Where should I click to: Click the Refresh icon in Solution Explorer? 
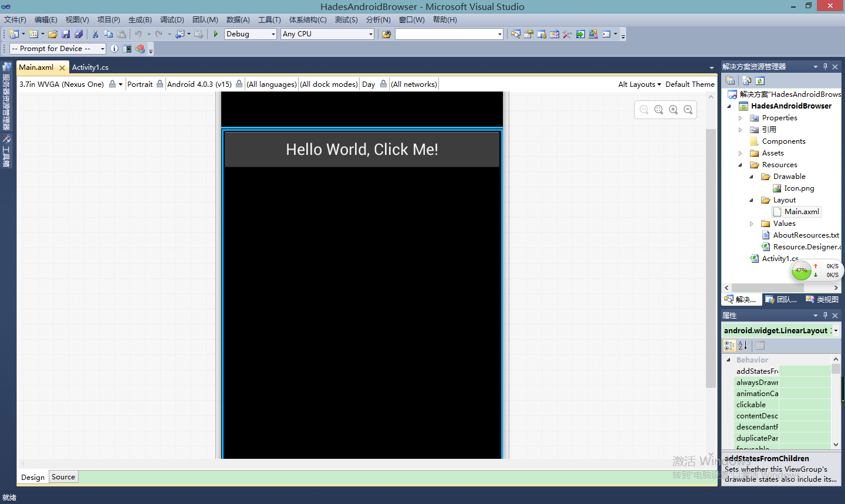(x=760, y=81)
